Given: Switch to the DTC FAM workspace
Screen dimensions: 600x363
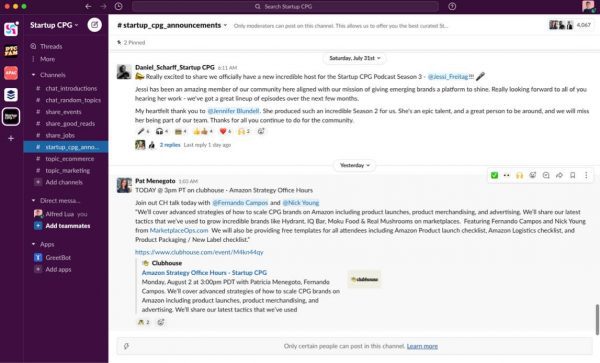Looking at the screenshot, I should [11, 50].
